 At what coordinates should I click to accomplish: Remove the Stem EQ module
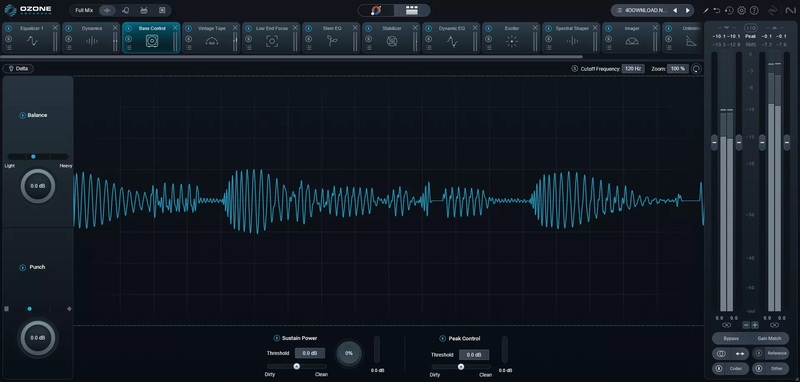coord(355,28)
